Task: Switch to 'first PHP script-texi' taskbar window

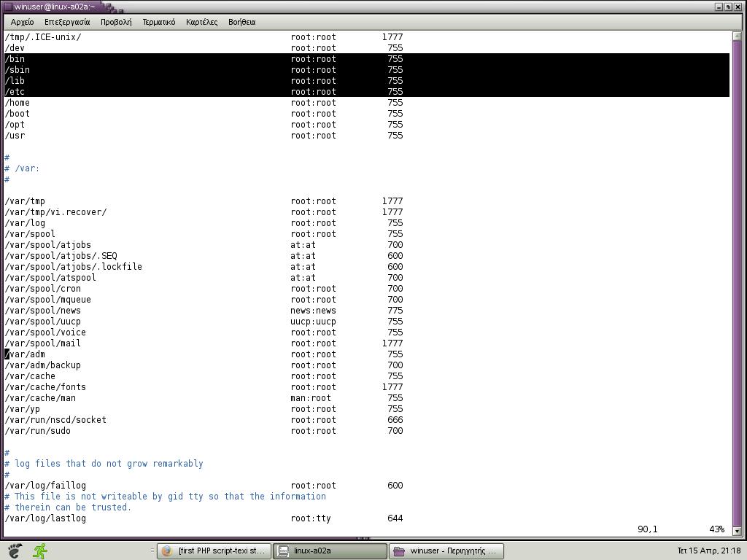Action: tap(214, 551)
